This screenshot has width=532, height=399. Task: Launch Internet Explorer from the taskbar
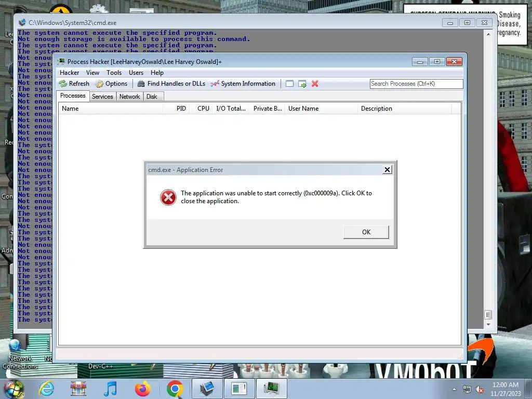point(46,389)
